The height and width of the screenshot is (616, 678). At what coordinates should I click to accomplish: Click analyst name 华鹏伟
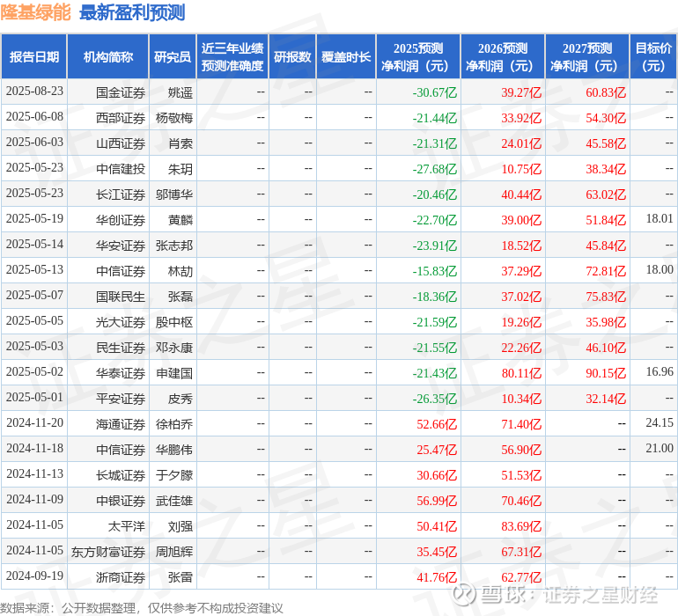click(x=174, y=450)
